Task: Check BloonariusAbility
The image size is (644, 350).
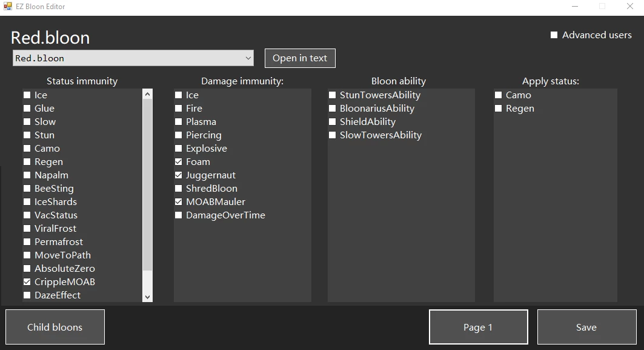Action: tap(332, 108)
